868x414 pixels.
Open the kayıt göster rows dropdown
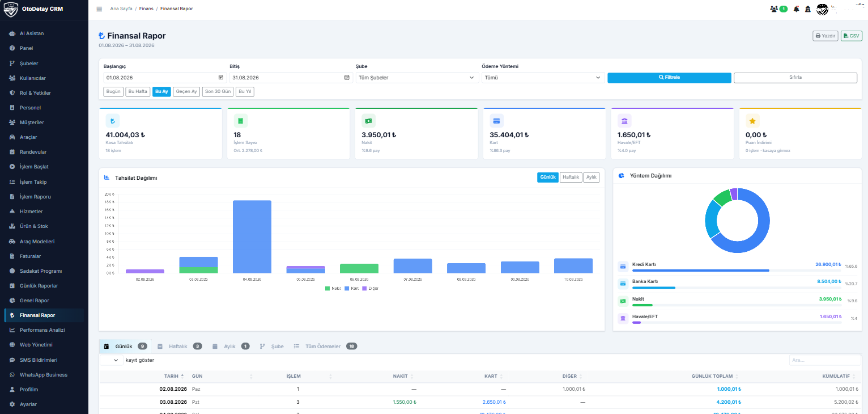point(112,360)
